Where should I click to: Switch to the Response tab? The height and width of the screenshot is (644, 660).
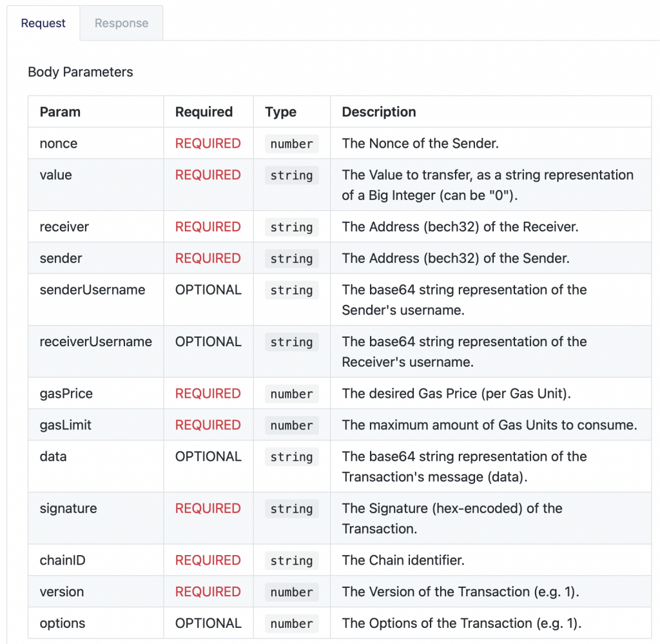point(121,23)
